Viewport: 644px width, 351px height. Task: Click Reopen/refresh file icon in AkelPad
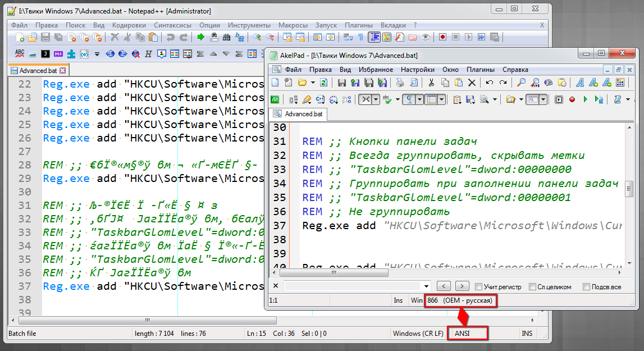point(323,83)
